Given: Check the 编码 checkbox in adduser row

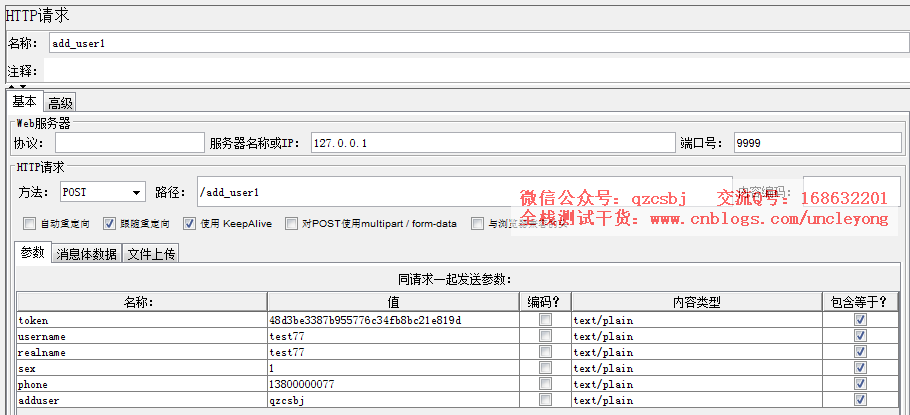Looking at the screenshot, I should 546,400.
